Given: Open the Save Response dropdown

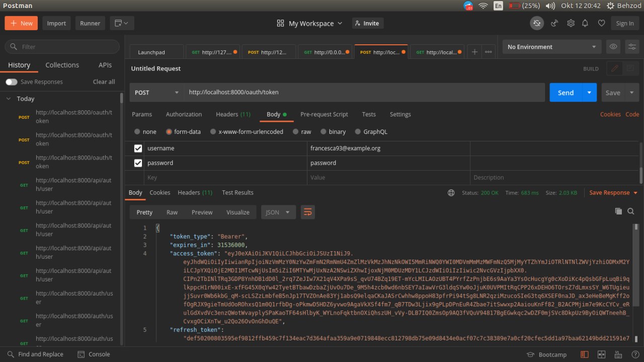Looking at the screenshot, I should pyautogui.click(x=613, y=193).
